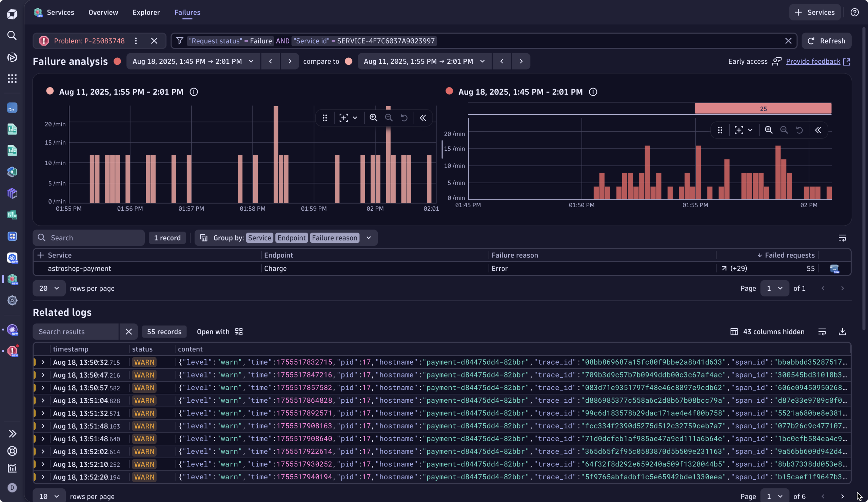
Task: Reset zoom on the right chart
Action: (799, 130)
